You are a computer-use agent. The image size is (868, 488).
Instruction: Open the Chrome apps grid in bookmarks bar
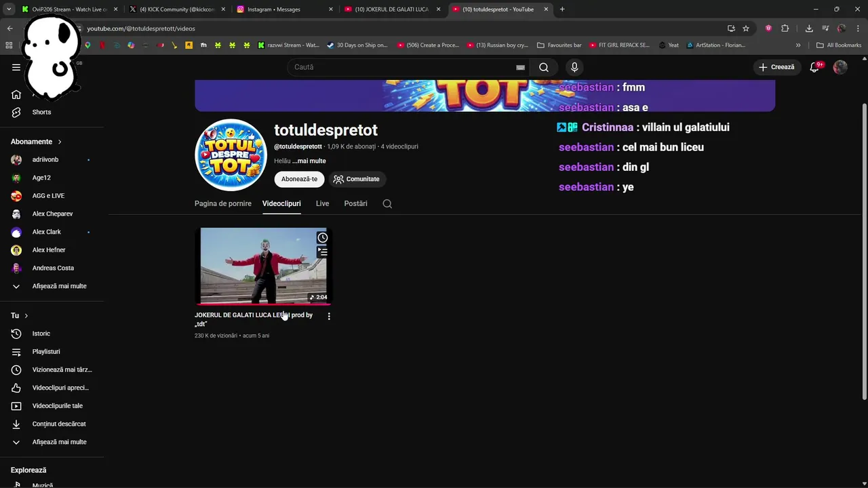pos(9,45)
